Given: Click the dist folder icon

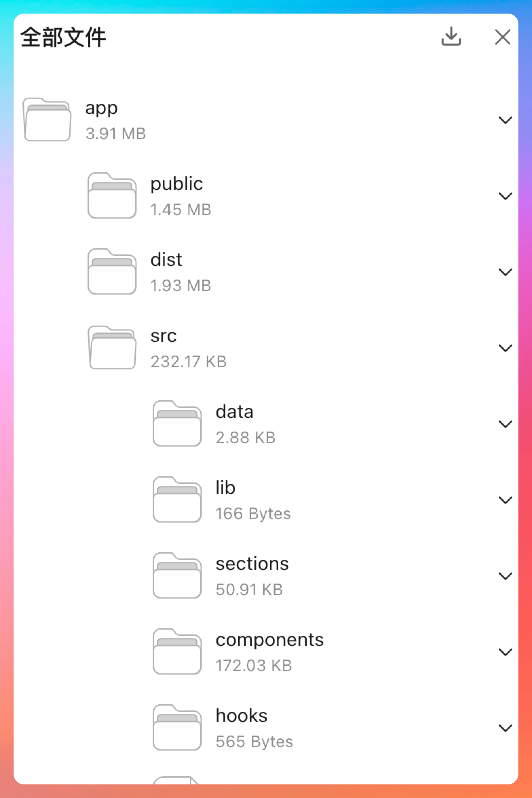Looking at the screenshot, I should 112,272.
